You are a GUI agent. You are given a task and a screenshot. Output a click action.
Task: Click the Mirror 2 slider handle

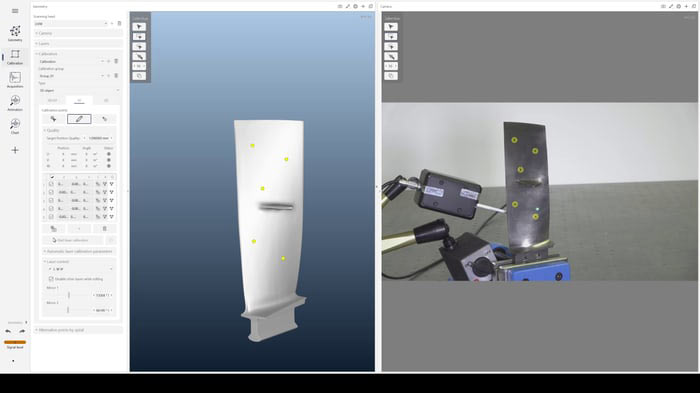pyautogui.click(x=68, y=310)
